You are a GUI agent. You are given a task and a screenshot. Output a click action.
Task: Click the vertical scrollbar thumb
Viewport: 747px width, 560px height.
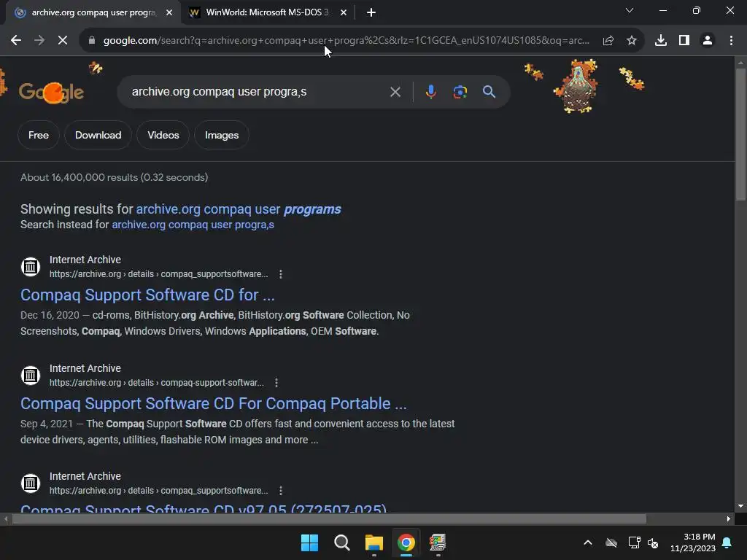pyautogui.click(x=740, y=134)
